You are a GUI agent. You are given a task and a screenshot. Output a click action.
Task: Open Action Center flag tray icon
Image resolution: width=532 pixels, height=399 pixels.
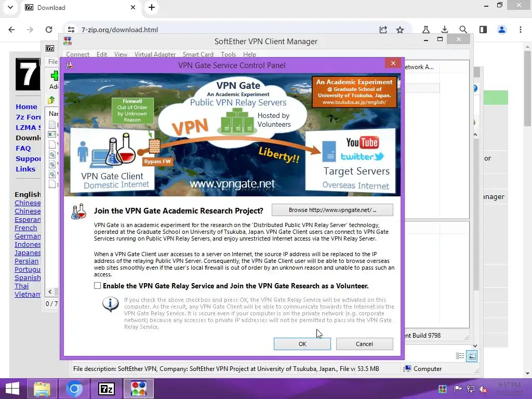[x=458, y=389]
